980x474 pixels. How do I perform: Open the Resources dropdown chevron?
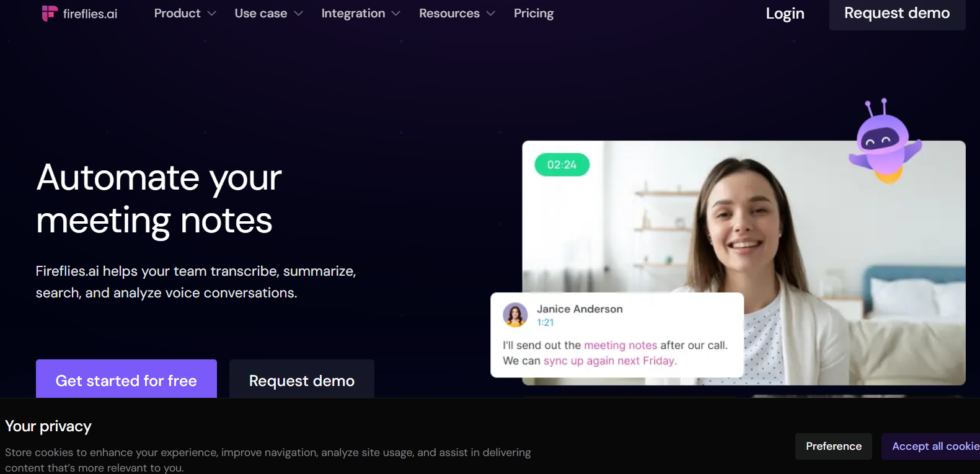pos(491,14)
